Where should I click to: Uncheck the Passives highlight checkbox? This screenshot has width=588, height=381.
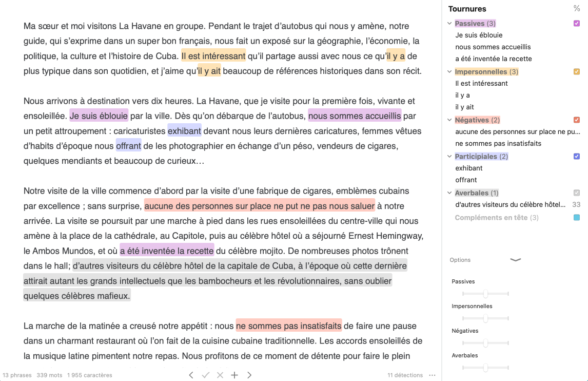[577, 23]
